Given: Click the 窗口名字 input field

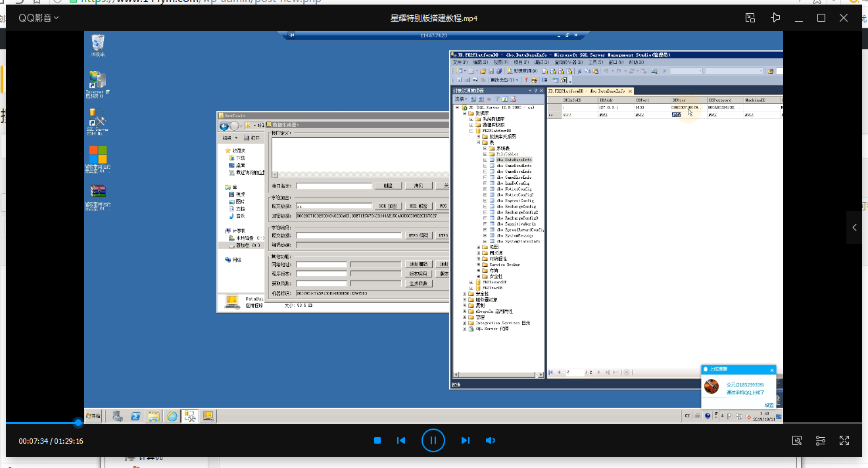Looking at the screenshot, I should [x=334, y=186].
